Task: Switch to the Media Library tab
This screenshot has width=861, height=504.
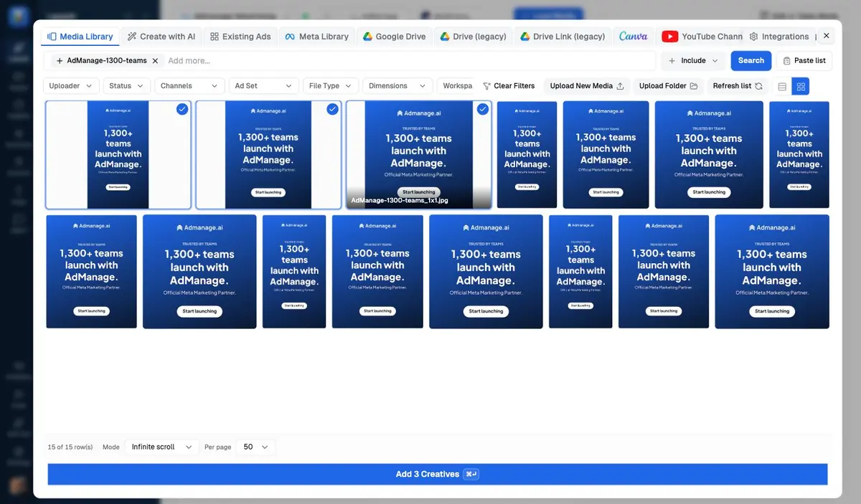Action: (x=80, y=37)
